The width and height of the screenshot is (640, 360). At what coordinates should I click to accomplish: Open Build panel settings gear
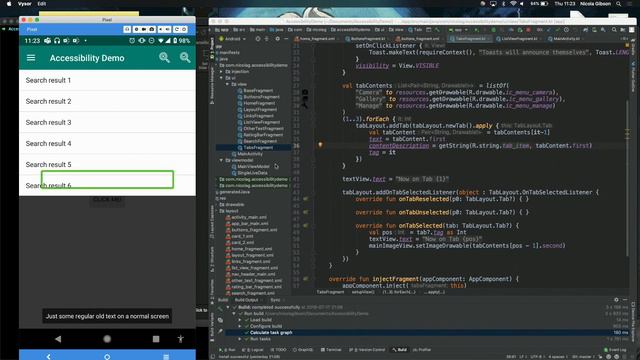(616, 300)
